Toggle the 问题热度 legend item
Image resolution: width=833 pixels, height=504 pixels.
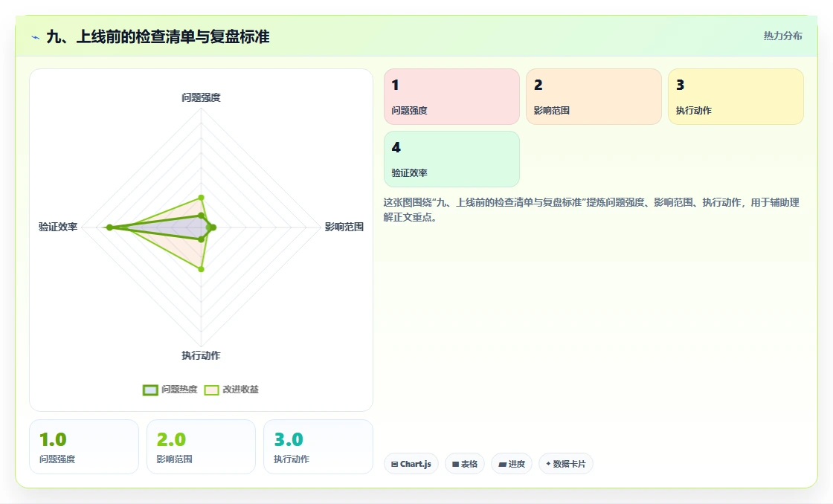[170, 390]
